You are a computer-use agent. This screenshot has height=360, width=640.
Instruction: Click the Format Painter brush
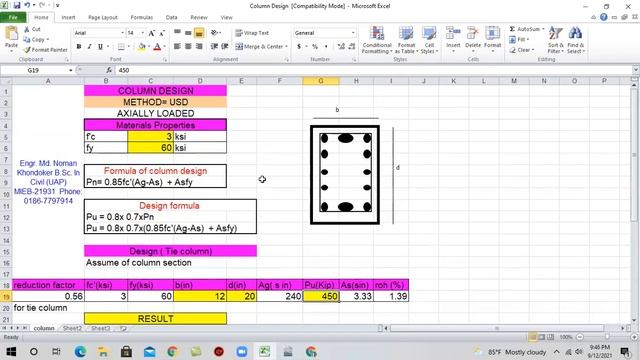pyautogui.click(x=27, y=50)
